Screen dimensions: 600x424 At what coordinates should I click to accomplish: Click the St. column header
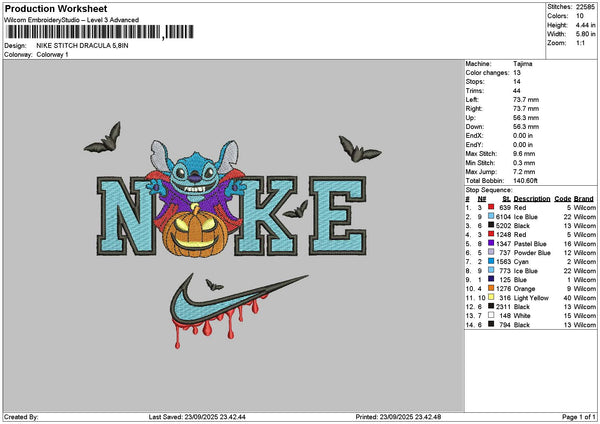pyautogui.click(x=507, y=199)
